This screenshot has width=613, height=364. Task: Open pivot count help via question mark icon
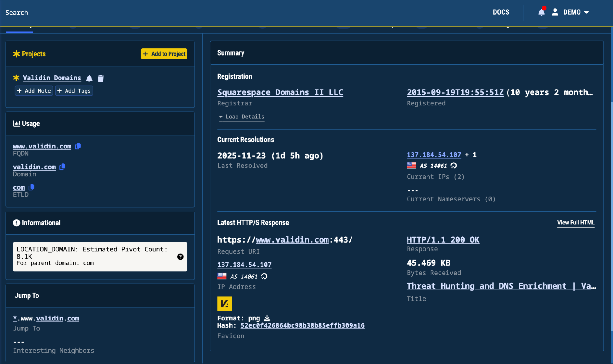pos(181,257)
